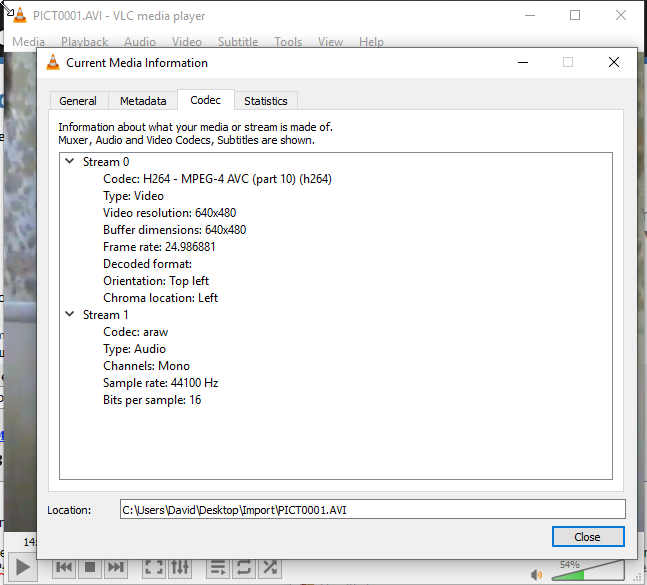Image resolution: width=647 pixels, height=585 pixels.
Task: Maximize the VLC media player main window
Action: click(x=575, y=15)
